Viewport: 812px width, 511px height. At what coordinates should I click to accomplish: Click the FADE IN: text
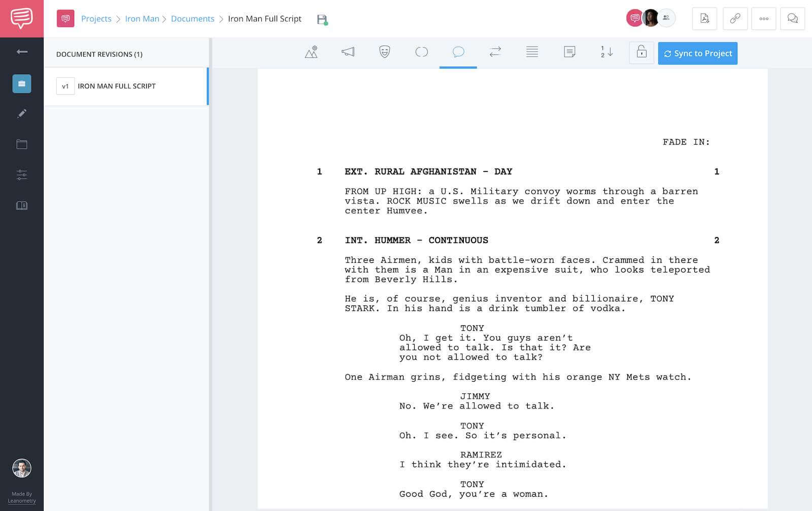pyautogui.click(x=686, y=142)
